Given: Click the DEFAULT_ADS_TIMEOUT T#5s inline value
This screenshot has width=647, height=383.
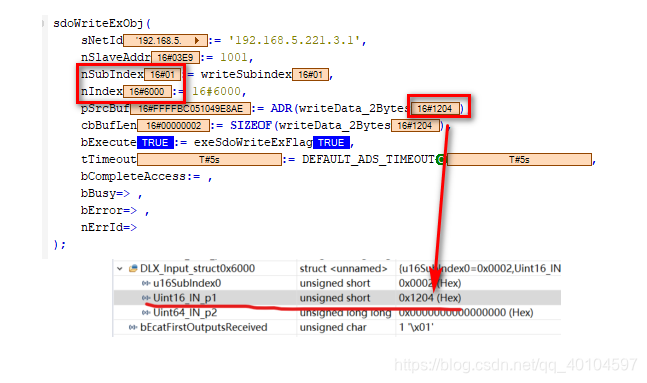Looking at the screenshot, I should pyautogui.click(x=519, y=159).
